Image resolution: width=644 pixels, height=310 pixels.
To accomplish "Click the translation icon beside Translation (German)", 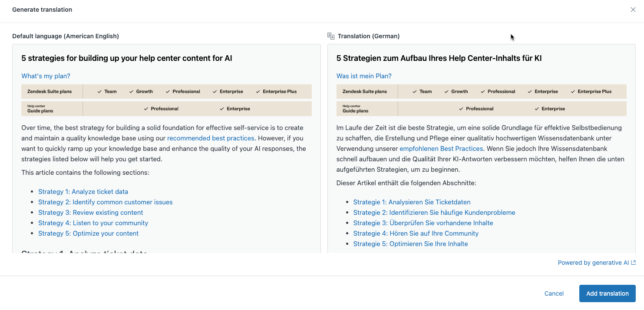I will (x=330, y=36).
